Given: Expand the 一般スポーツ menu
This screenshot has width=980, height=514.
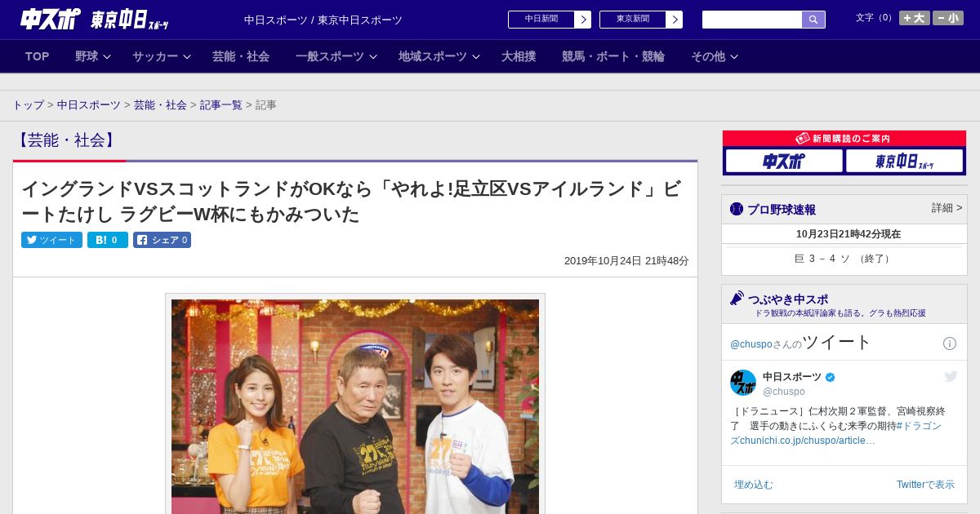Looking at the screenshot, I should [336, 56].
